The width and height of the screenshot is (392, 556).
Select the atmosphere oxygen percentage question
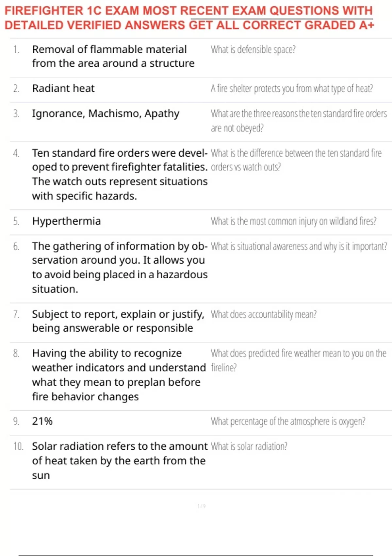pos(288,421)
